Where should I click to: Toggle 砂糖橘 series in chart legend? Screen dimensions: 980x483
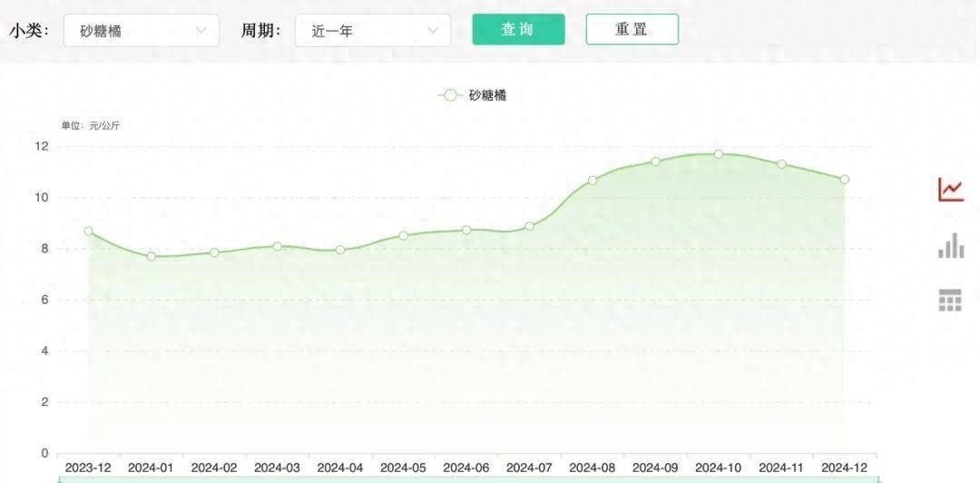click(472, 95)
